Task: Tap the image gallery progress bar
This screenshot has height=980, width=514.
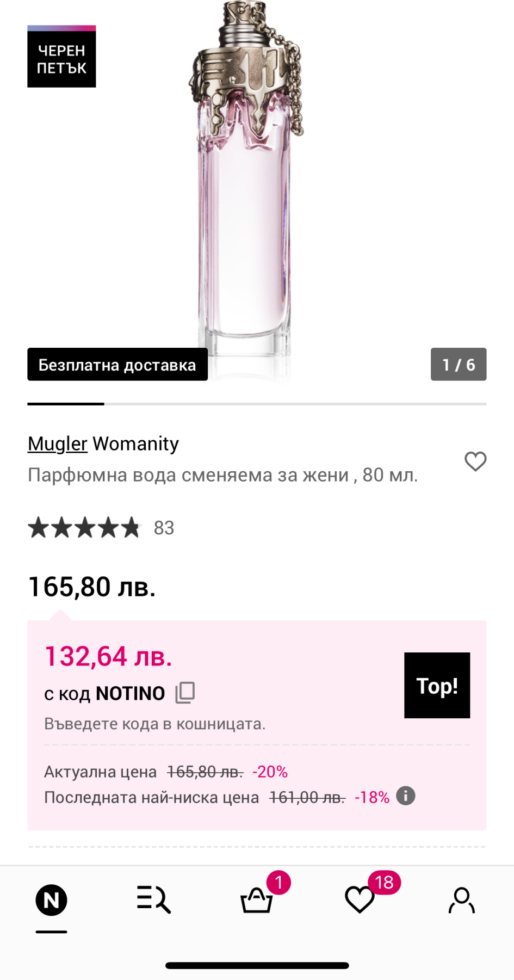Action: tap(257, 404)
